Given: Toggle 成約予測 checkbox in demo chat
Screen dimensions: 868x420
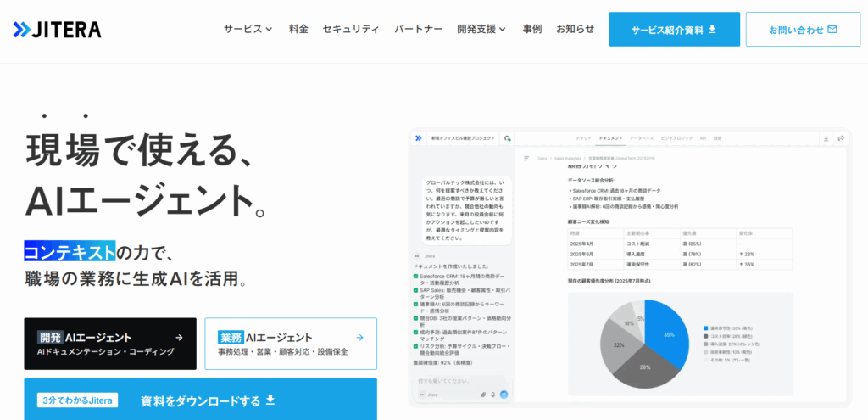Looking at the screenshot, I should (x=415, y=333).
